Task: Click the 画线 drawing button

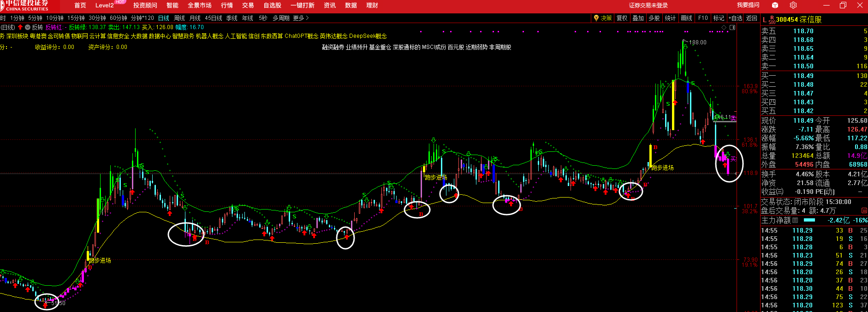Action: tap(687, 18)
